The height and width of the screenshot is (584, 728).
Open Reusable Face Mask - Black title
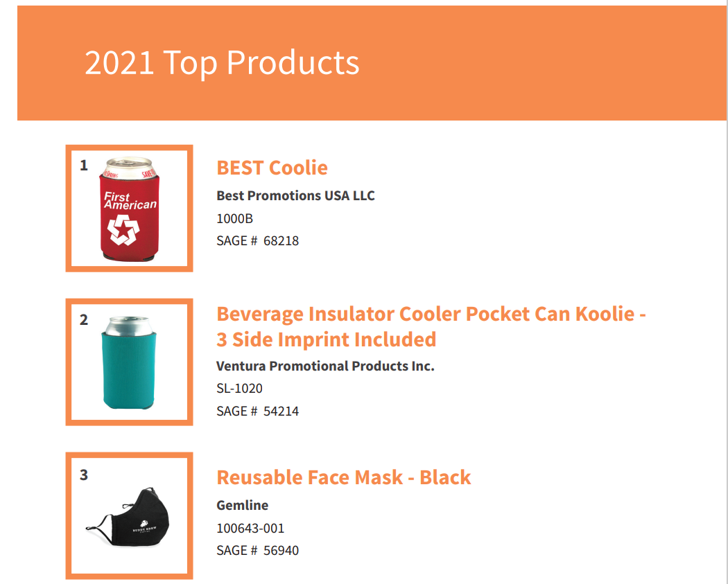click(344, 477)
